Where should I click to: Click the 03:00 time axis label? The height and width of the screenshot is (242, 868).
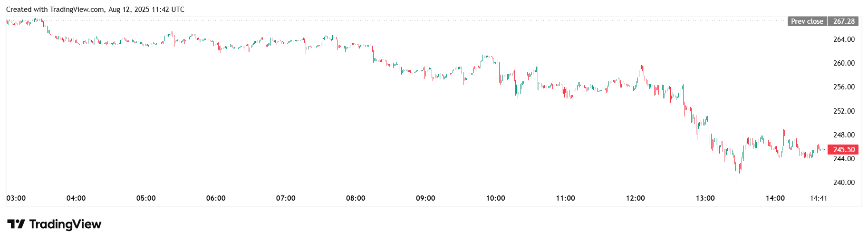(16, 198)
